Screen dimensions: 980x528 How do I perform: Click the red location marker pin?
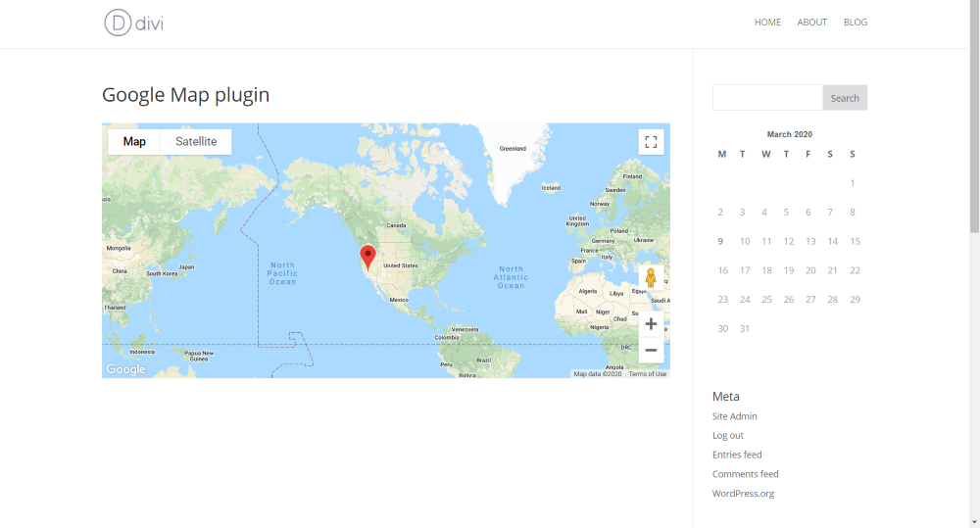(x=368, y=257)
